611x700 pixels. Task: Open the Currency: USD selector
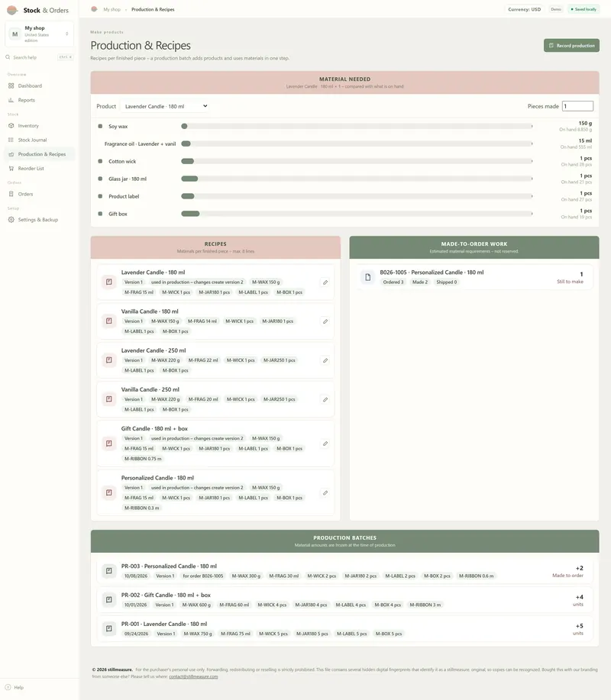pyautogui.click(x=525, y=9)
